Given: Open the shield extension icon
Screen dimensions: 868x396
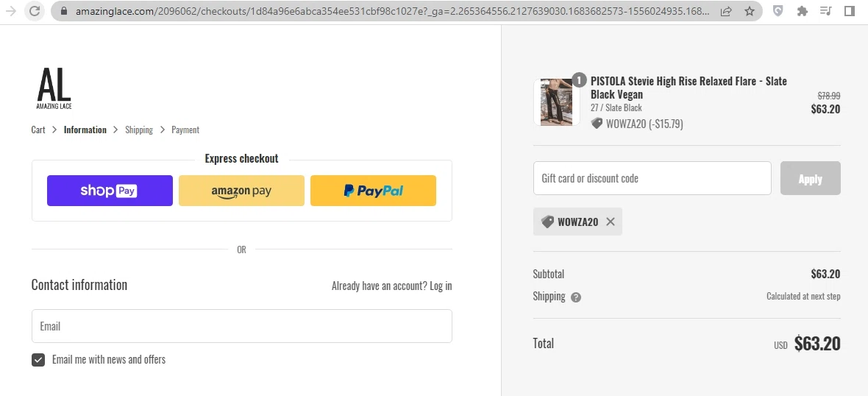Looking at the screenshot, I should 778,11.
